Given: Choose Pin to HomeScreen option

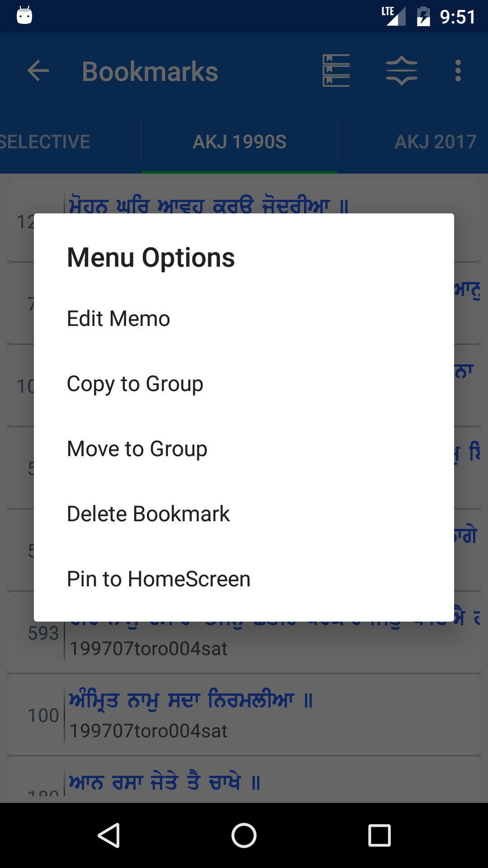Looking at the screenshot, I should pos(159,579).
